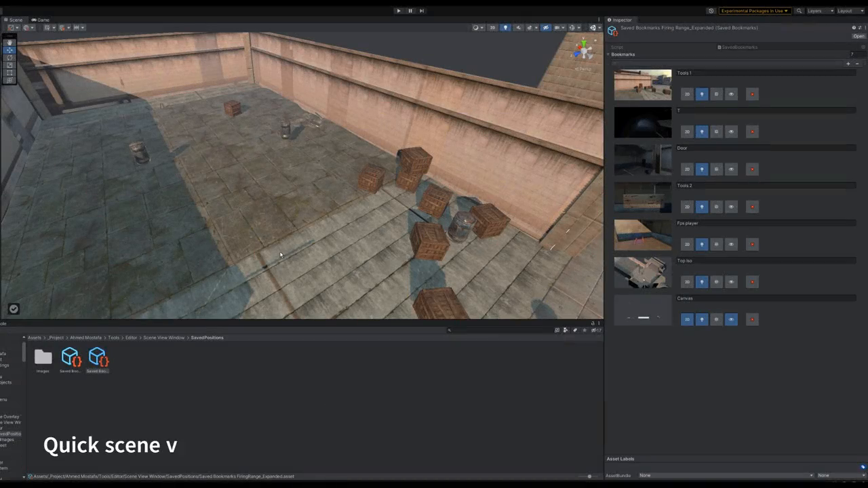This screenshot has height=488, width=868.
Task: Toggle 2D for Fps player bookmark
Action: tap(687, 244)
